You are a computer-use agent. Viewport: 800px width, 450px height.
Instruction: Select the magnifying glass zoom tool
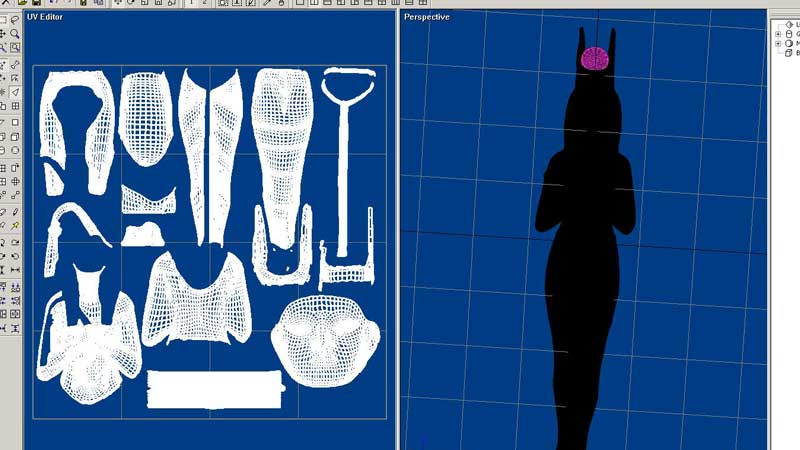[15, 34]
